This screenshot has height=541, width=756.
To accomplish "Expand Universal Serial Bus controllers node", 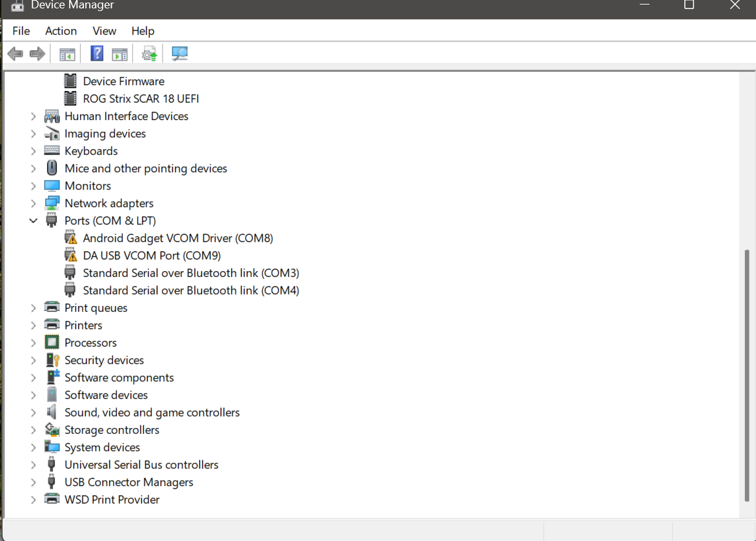I will (33, 465).
